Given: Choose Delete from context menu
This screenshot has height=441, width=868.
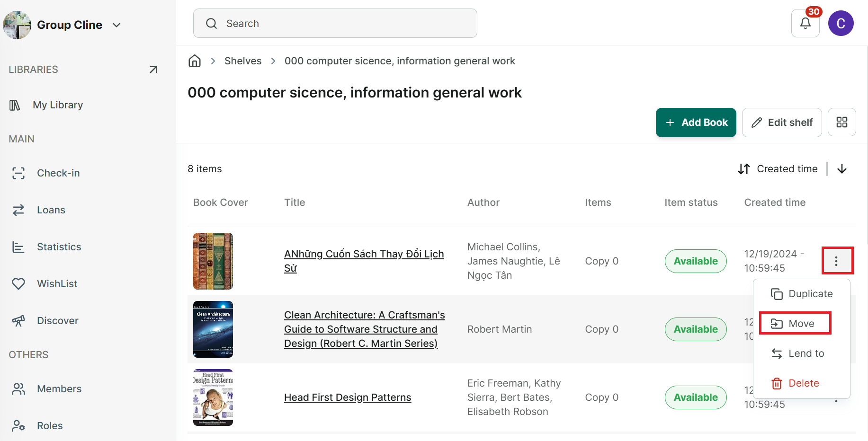Looking at the screenshot, I should [795, 383].
